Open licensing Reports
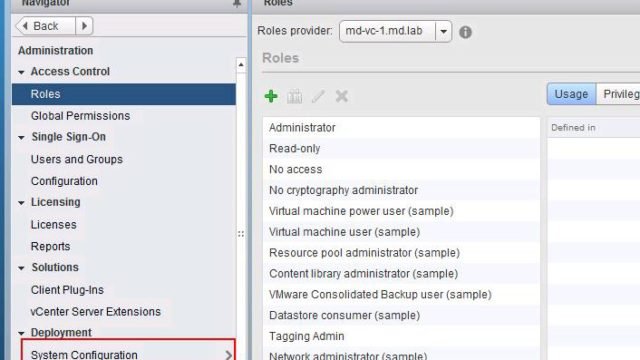The width and height of the screenshot is (640, 360). (50, 247)
